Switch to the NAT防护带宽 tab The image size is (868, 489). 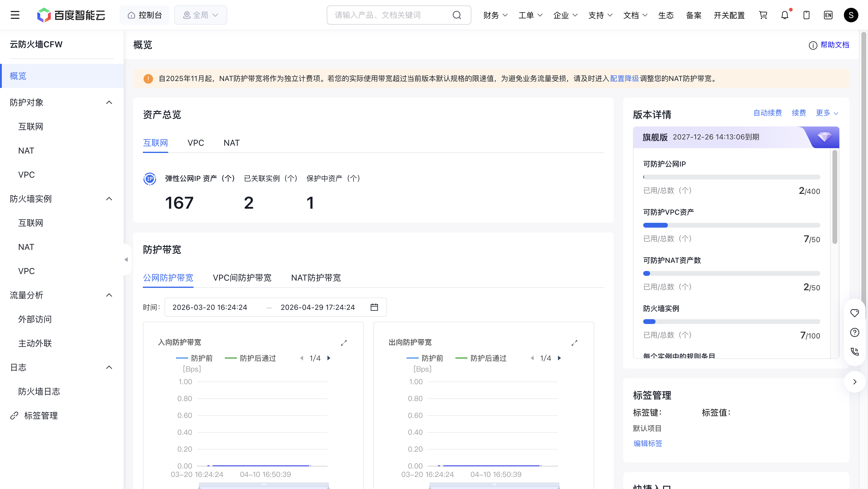point(316,278)
